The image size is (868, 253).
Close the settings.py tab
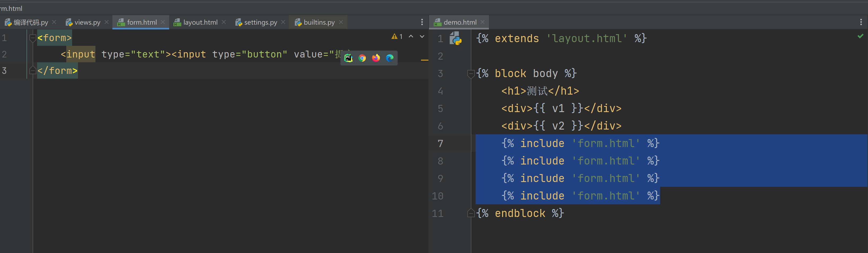(x=283, y=22)
